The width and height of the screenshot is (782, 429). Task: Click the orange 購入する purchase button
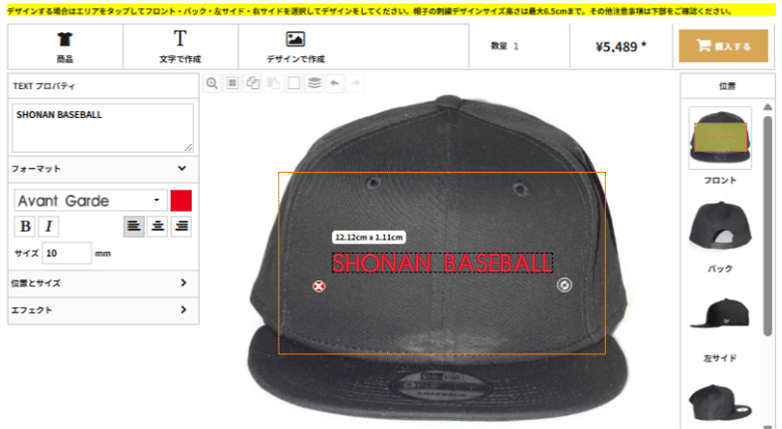[723, 46]
